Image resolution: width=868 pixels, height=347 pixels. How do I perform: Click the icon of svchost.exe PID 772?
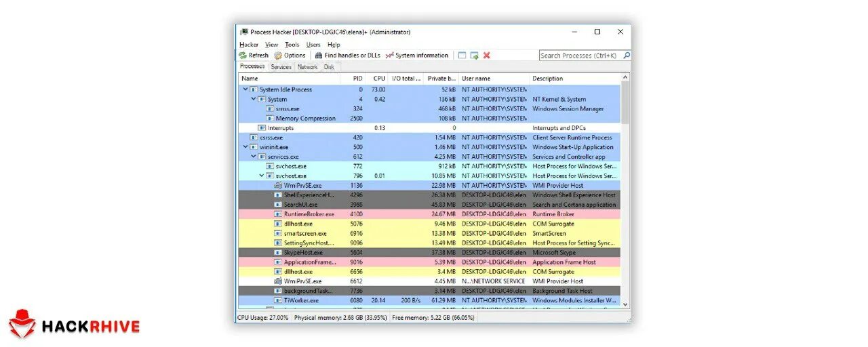270,166
